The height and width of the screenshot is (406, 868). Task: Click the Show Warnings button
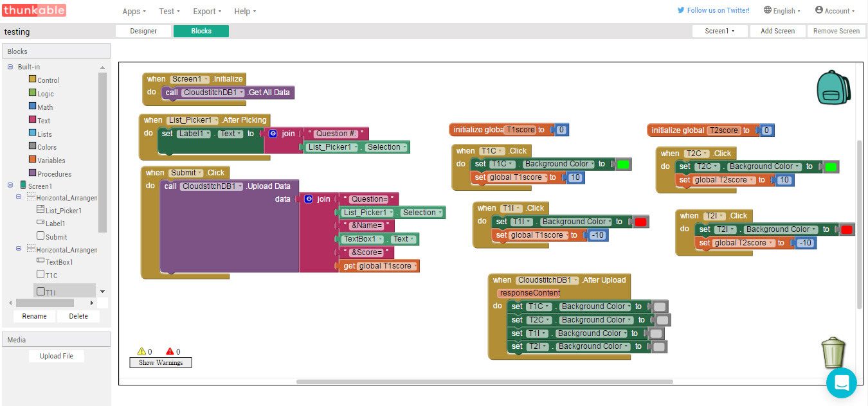[x=161, y=362]
